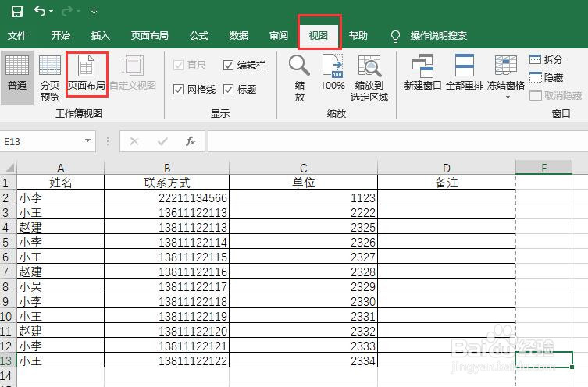Open the Name Box dropdown arrow
The height and width of the screenshot is (387, 588).
coord(87,141)
